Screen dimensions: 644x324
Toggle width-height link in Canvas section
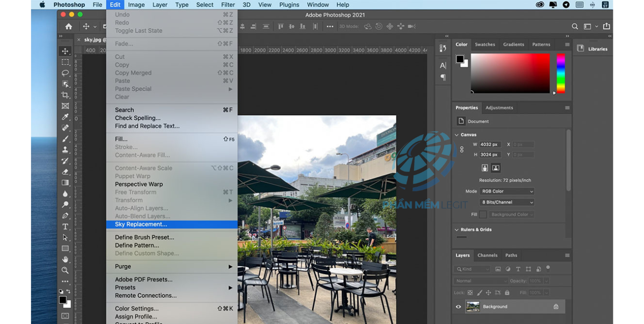462,149
